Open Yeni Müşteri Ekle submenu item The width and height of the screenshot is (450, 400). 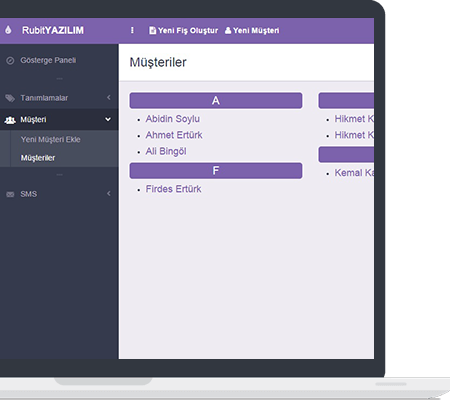(51, 140)
